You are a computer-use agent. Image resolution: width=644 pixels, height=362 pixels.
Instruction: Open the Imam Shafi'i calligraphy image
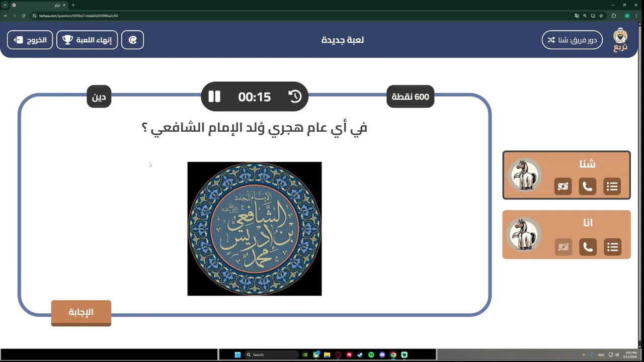[x=255, y=229]
